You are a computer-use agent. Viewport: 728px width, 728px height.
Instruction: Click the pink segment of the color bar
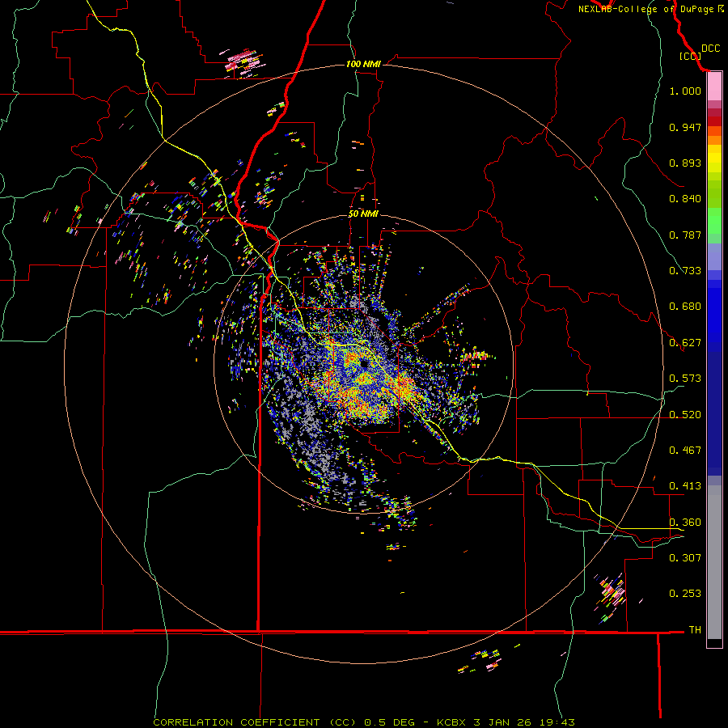tap(714, 87)
